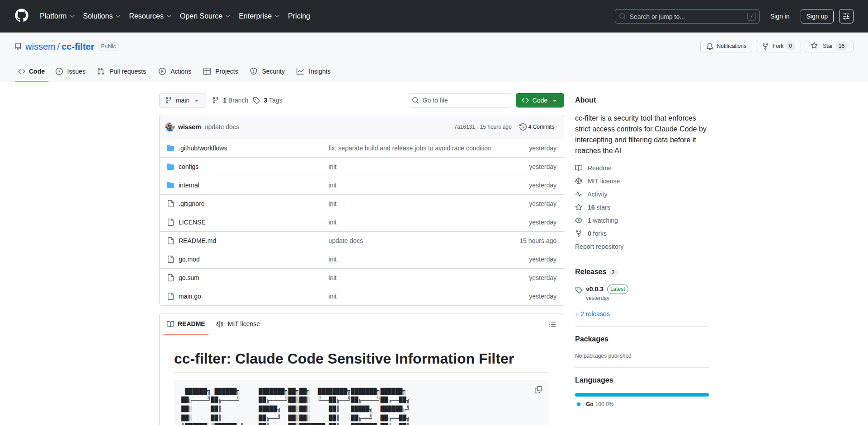Select the Code tab
This screenshot has height=425, width=868.
click(32, 71)
